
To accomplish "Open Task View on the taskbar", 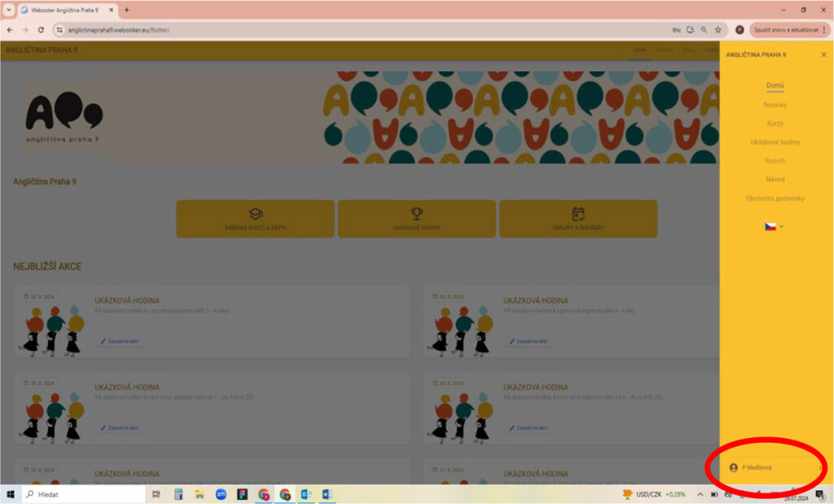I will click(156, 494).
